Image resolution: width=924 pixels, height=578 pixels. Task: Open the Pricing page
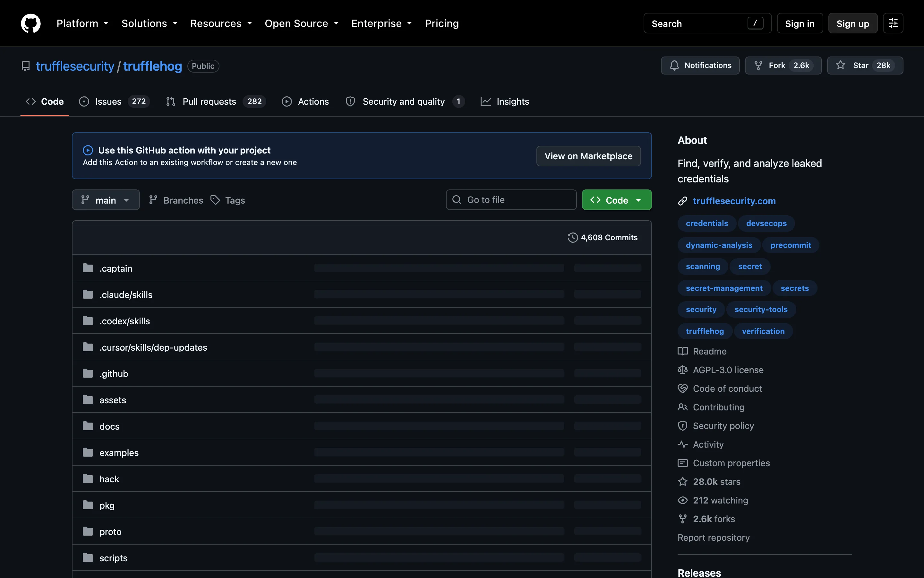pos(442,23)
